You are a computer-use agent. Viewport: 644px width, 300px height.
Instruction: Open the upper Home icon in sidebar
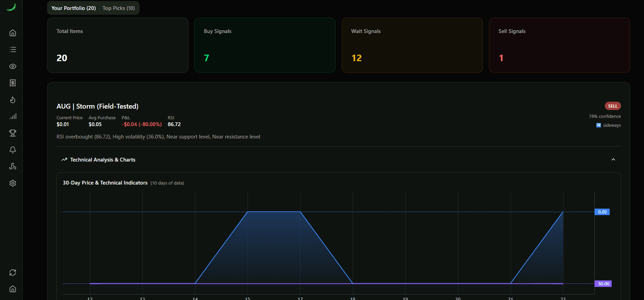[13, 33]
